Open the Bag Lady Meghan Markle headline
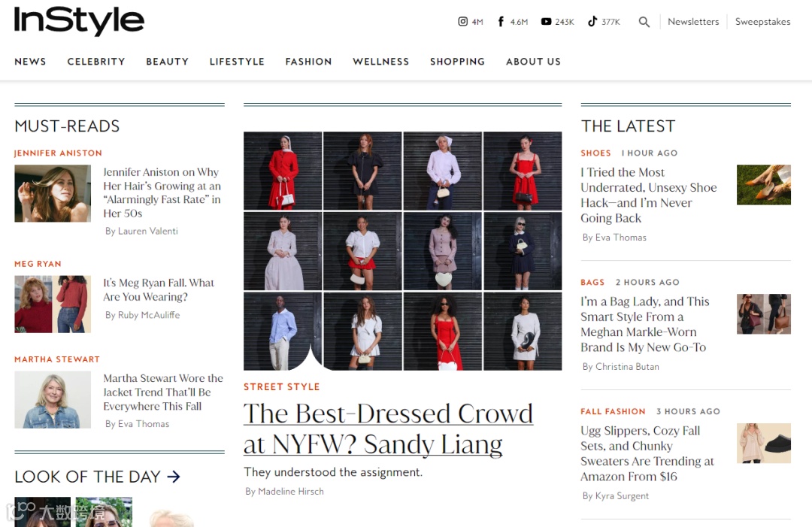The height and width of the screenshot is (527, 812). pos(645,324)
